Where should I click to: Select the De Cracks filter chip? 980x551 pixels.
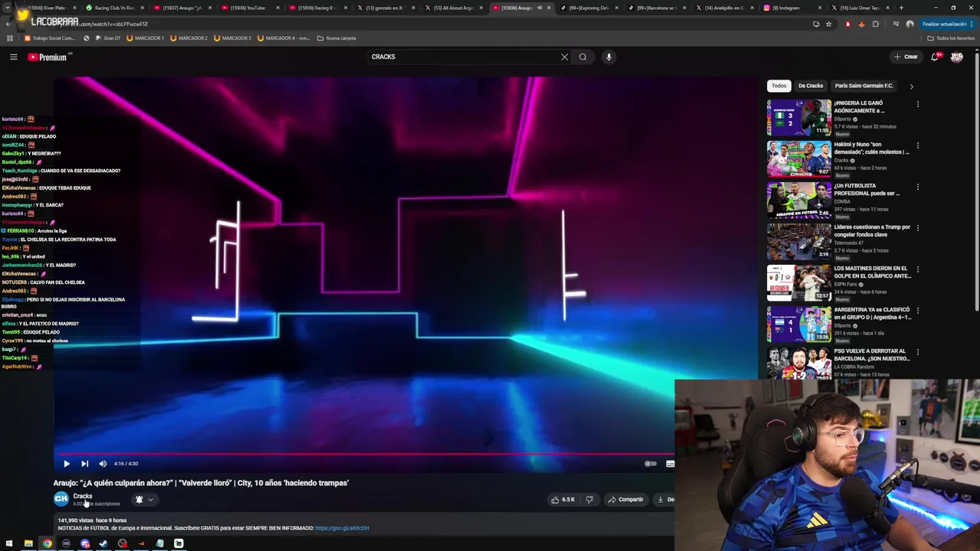point(810,86)
